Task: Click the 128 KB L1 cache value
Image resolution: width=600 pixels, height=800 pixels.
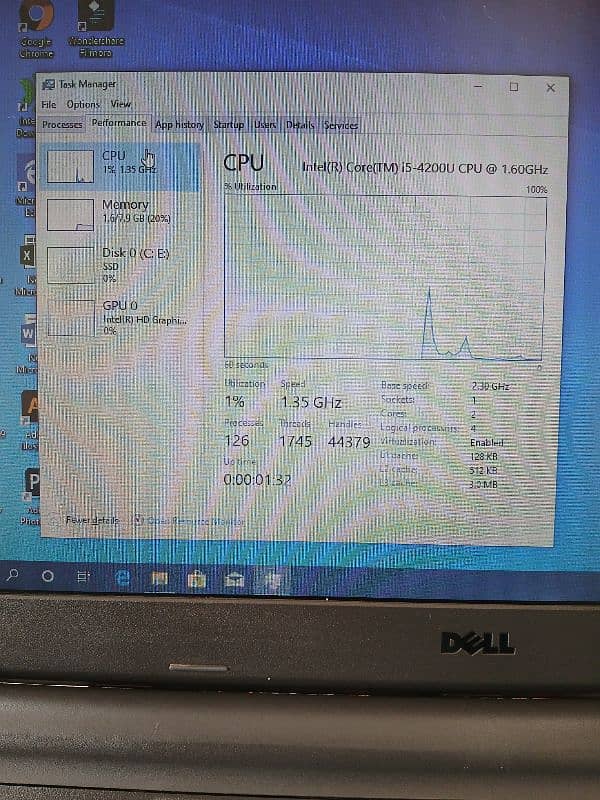Action: point(484,456)
